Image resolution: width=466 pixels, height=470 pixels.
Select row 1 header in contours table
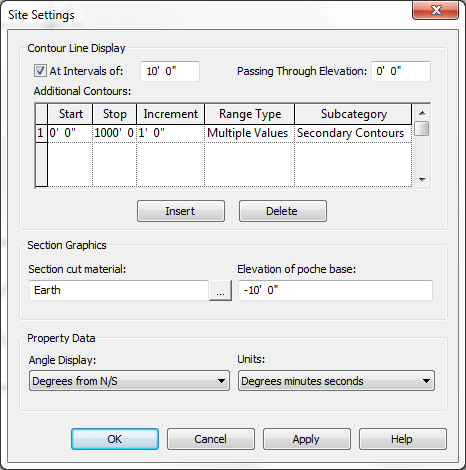coord(41,133)
